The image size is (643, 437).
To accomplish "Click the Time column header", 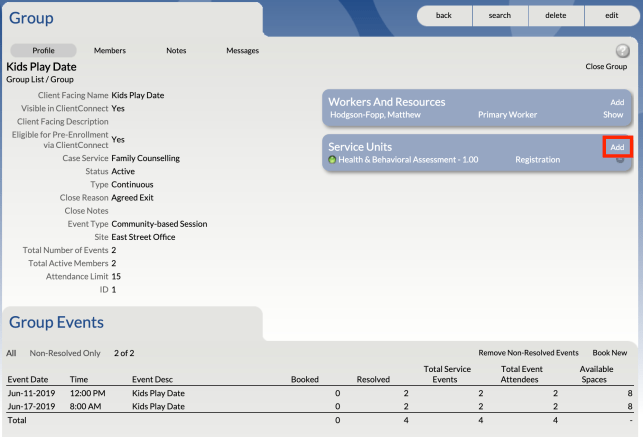I will click(x=79, y=379).
